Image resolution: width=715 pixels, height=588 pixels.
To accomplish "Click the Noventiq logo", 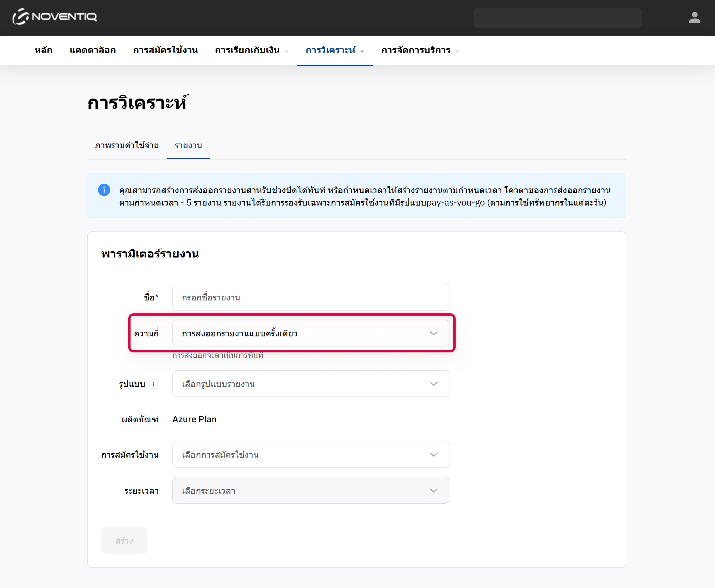I will 54,17.
